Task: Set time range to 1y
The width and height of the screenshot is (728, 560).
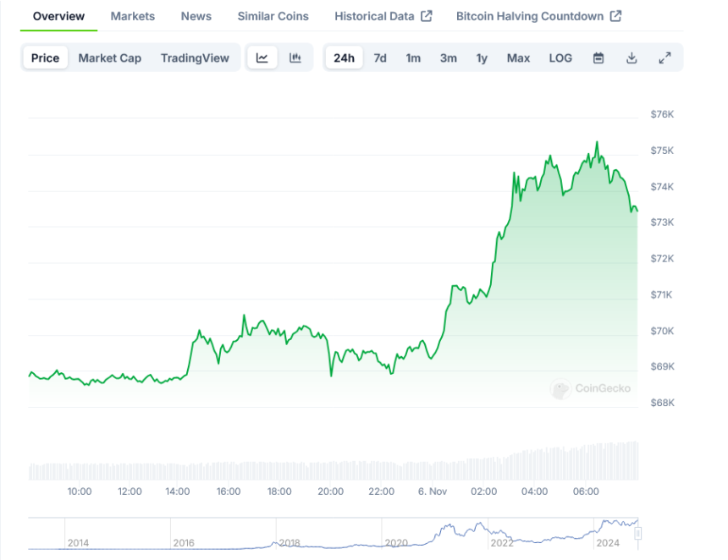Action: (x=482, y=58)
